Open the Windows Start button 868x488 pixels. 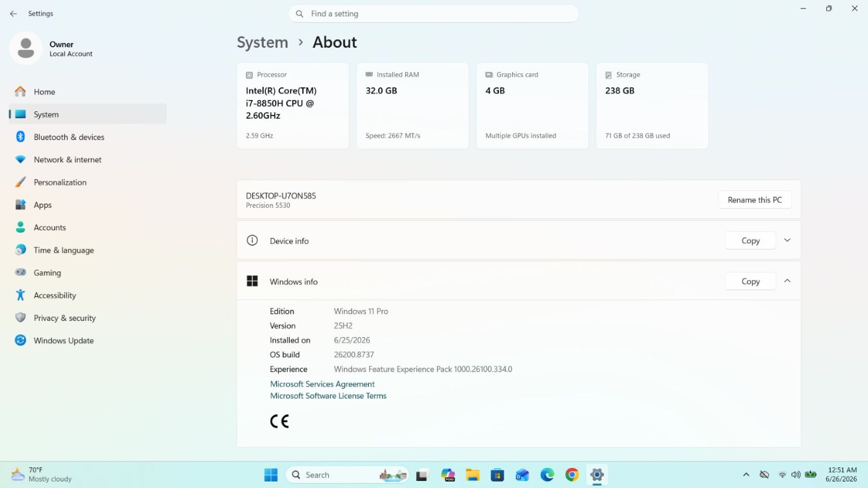271,475
